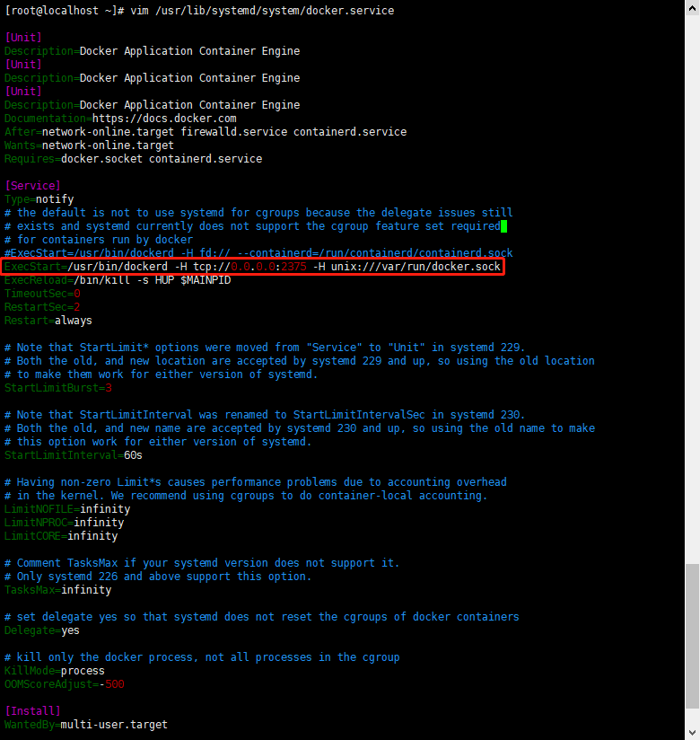Click the 'Documentation=https://docs.docker.com' line

pos(120,119)
